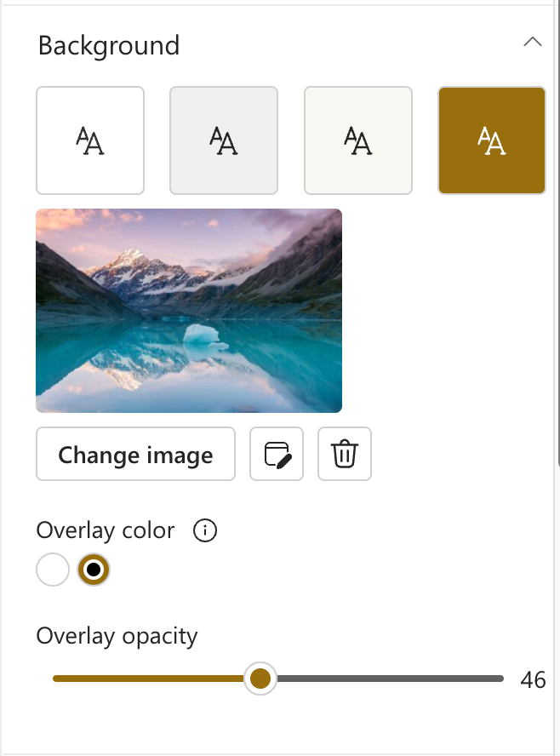Click the opacity value 46
This screenshot has width=560, height=756.
[533, 680]
